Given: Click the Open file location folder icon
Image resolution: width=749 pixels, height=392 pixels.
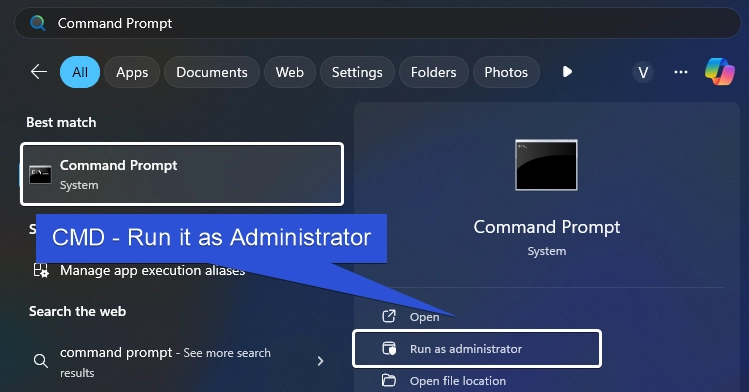Looking at the screenshot, I should (x=389, y=380).
